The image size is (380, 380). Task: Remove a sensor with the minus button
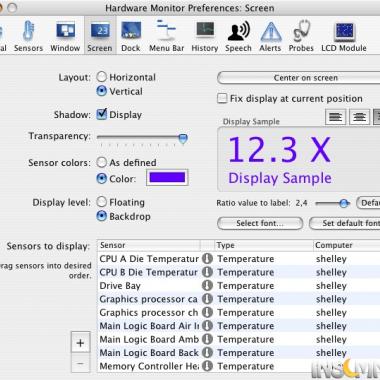tap(80, 363)
